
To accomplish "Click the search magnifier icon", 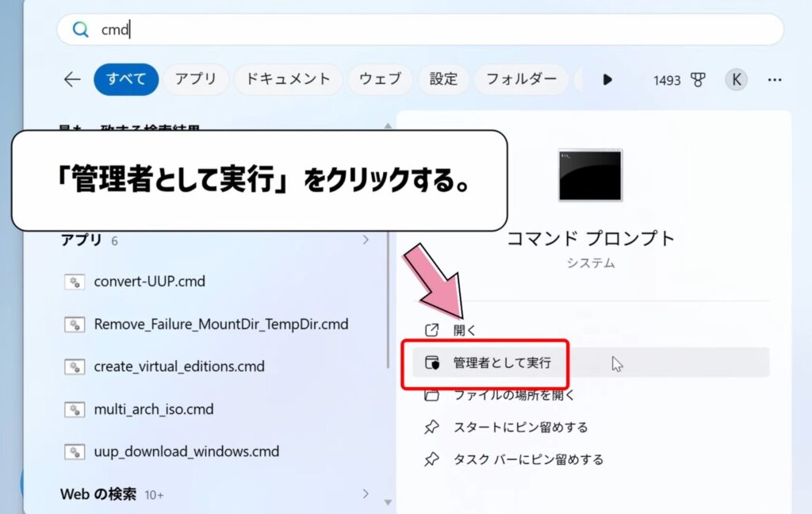I will (80, 29).
